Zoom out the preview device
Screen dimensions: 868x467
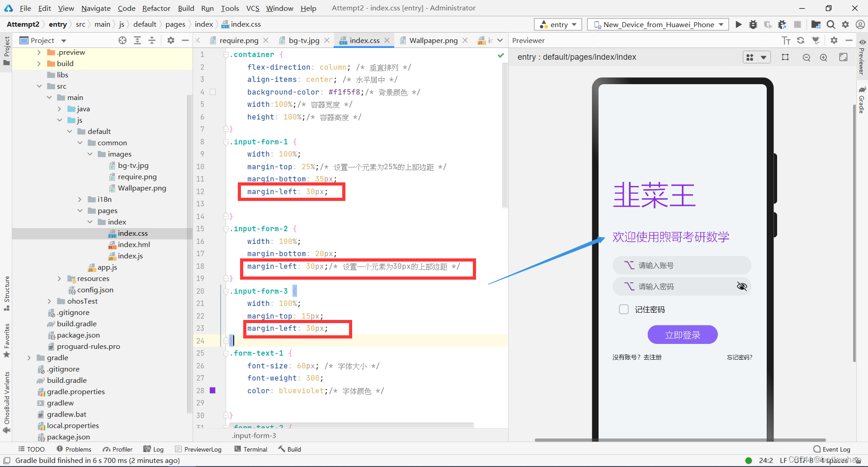click(x=807, y=57)
